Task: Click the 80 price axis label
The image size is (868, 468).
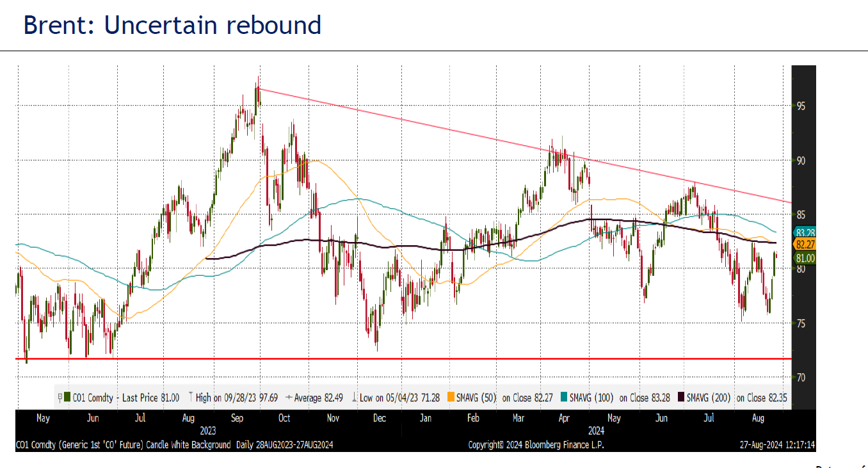Action: coord(801,268)
